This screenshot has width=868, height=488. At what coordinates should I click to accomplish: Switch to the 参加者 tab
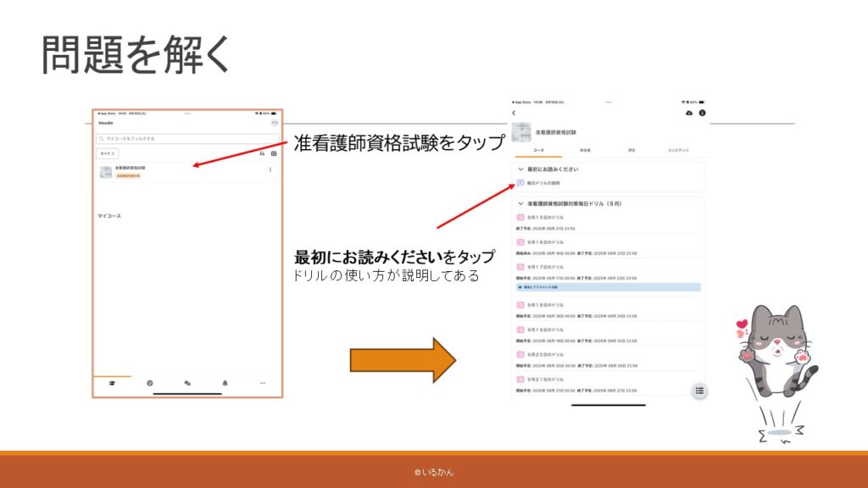(x=585, y=150)
